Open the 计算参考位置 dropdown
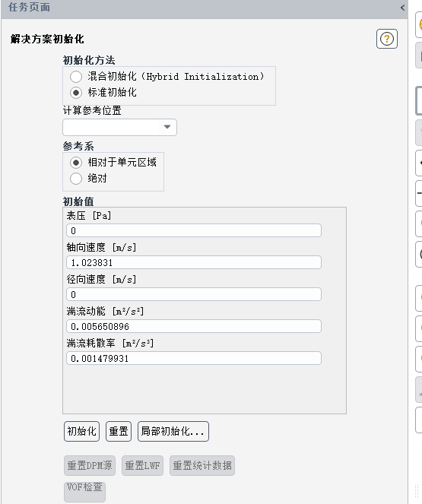The height and width of the screenshot is (504, 422). tap(119, 127)
